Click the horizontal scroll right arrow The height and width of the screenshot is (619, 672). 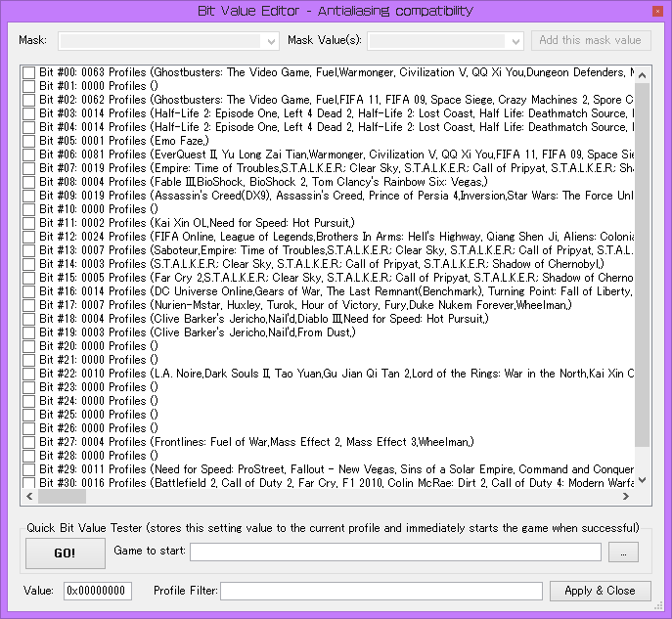point(626,496)
